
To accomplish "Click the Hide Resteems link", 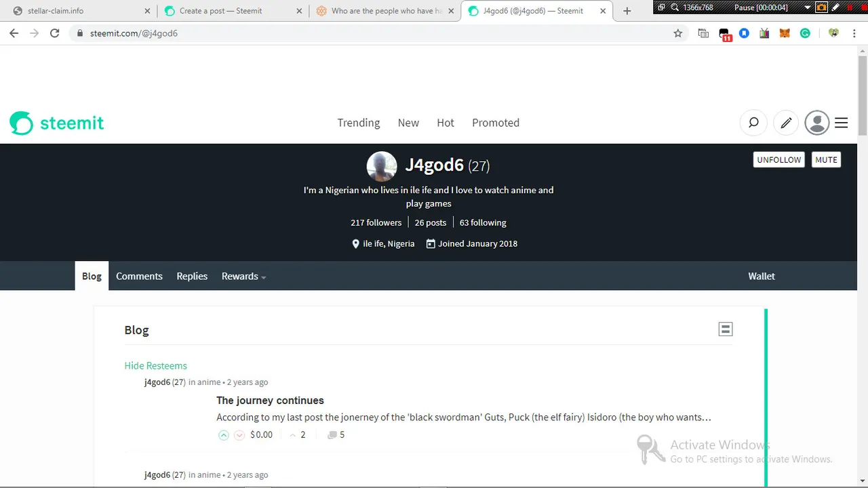I will (155, 365).
